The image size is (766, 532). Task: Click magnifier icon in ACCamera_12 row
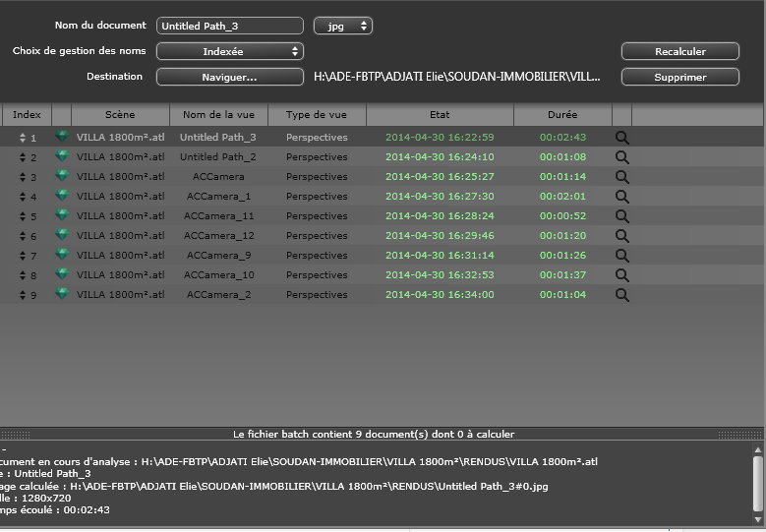621,236
